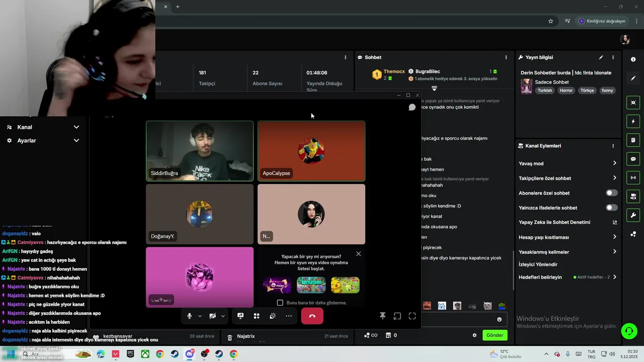This screenshot has height=362, width=644.
Task: Hang up the call with red button
Action: [312, 316]
